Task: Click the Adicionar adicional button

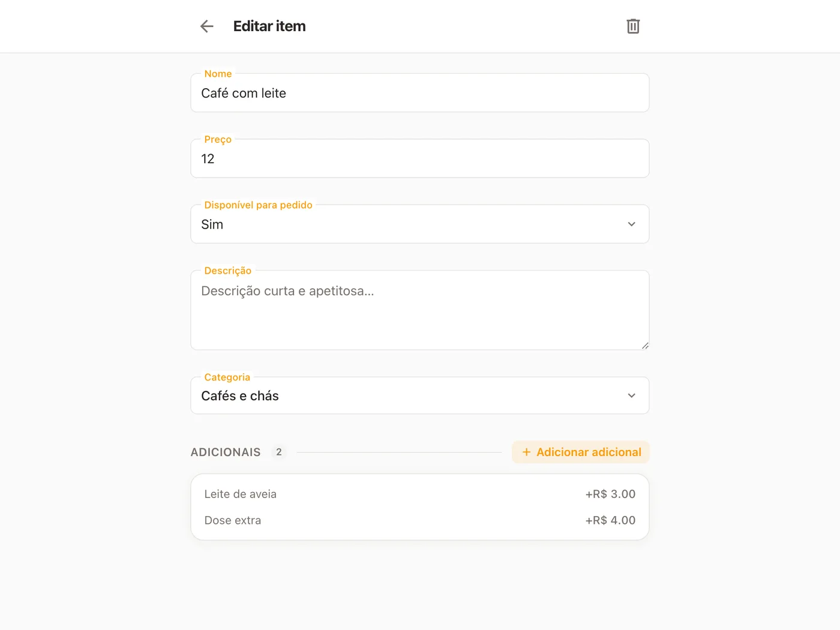Action: tap(581, 452)
